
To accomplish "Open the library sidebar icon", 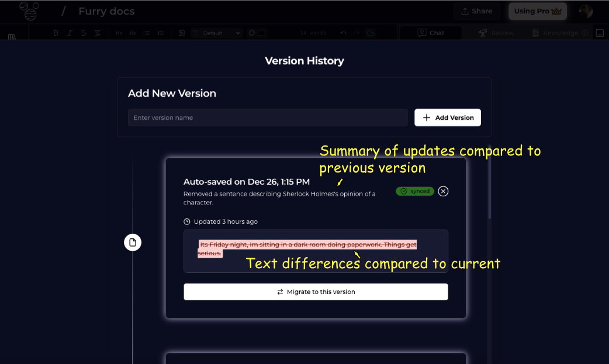I will [12, 36].
